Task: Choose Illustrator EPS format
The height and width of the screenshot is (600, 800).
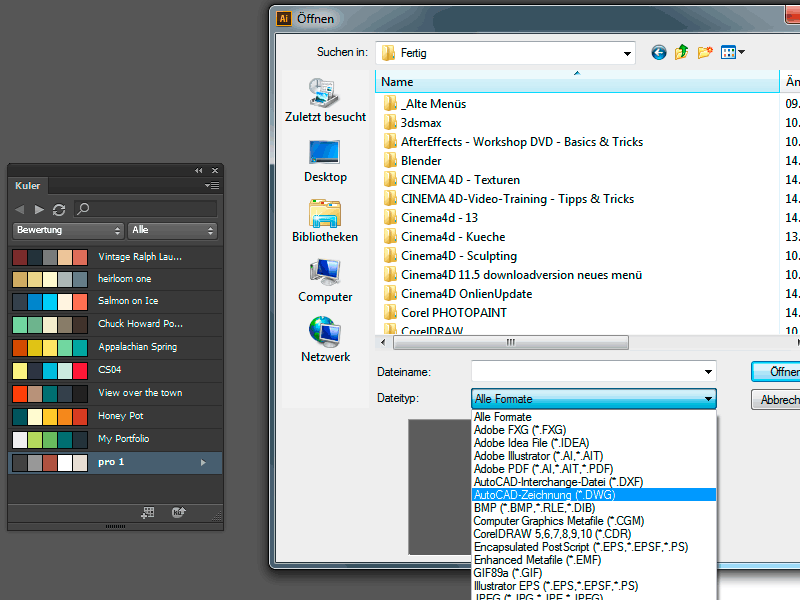Action: coord(594,586)
